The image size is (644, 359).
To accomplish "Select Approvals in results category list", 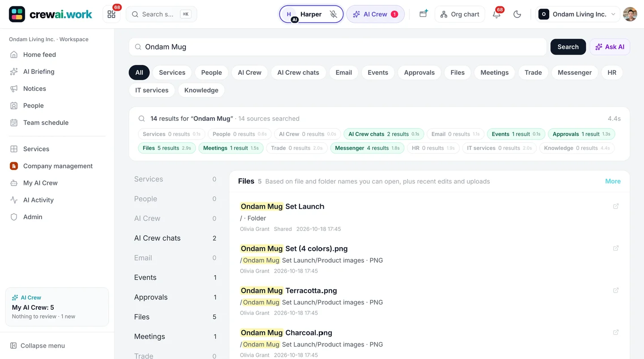I will click(175, 297).
